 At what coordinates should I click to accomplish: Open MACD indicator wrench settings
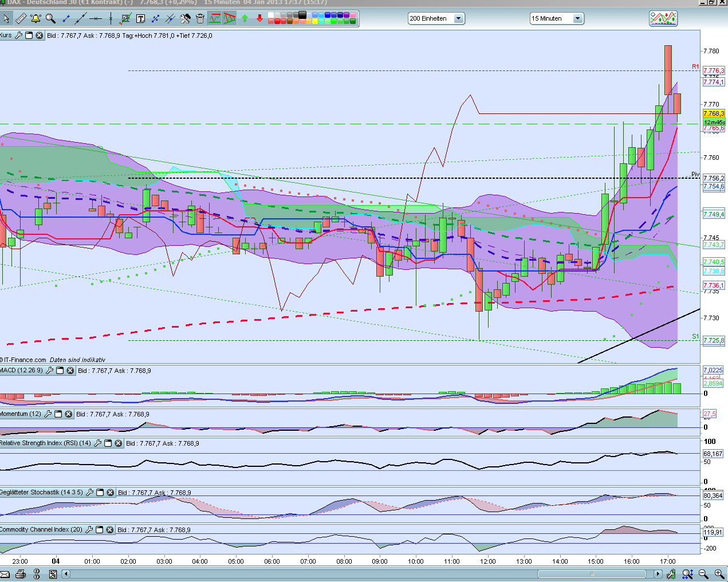point(49,371)
